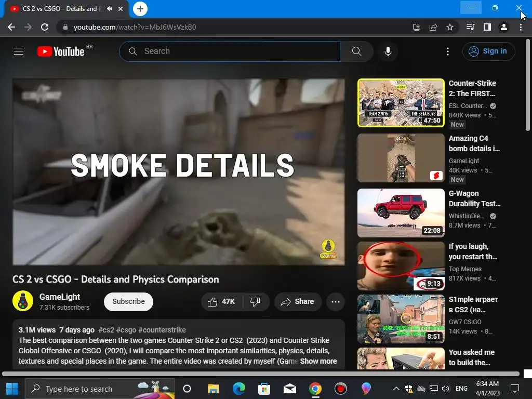Open the red recorder app on taskbar
Screen dimensions: 532x399
tap(340, 389)
